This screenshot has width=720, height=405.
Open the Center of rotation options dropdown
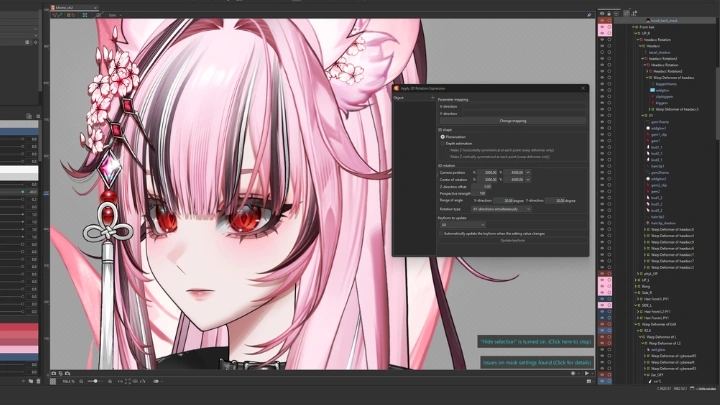coord(528,180)
